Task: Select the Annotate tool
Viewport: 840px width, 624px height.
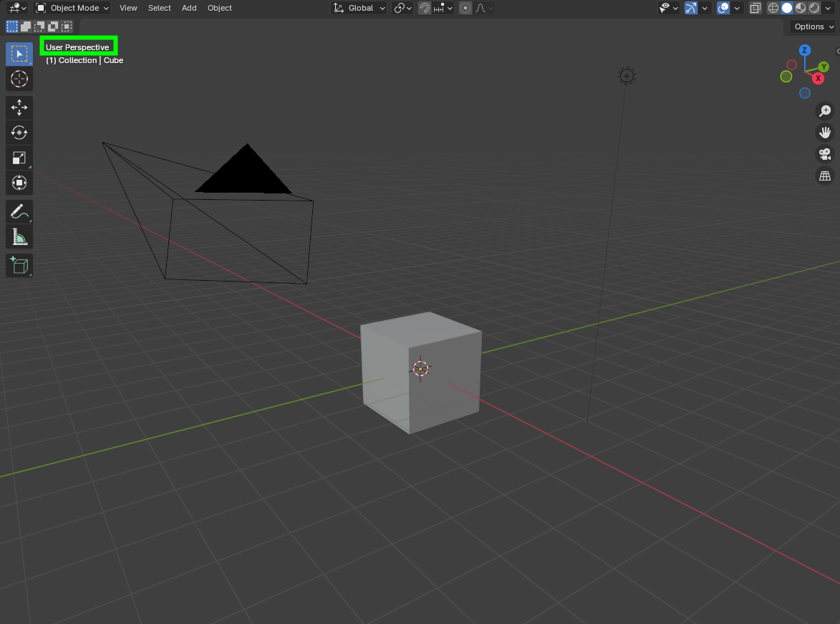Action: pyautogui.click(x=19, y=211)
